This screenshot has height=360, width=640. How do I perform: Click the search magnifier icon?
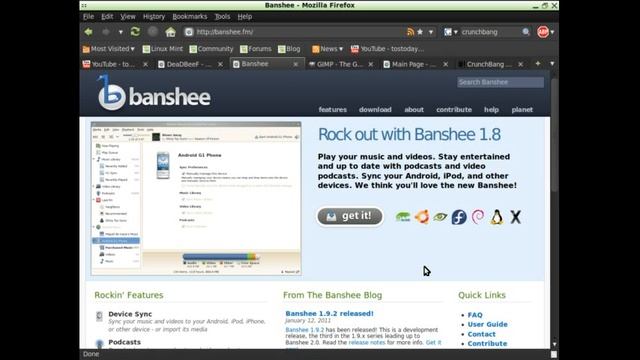pos(526,32)
